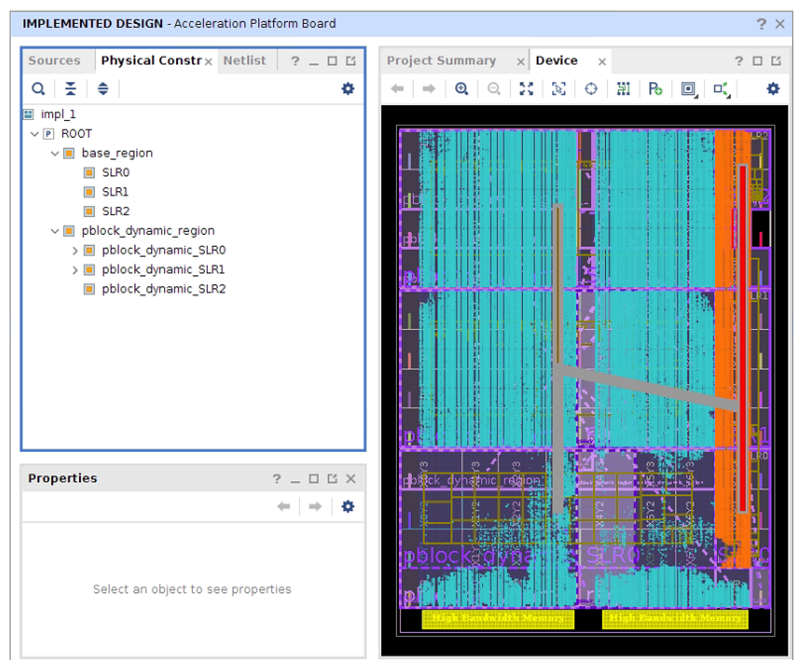The height and width of the screenshot is (672, 801).
Task: Collapse the base_region node
Action: 55,153
